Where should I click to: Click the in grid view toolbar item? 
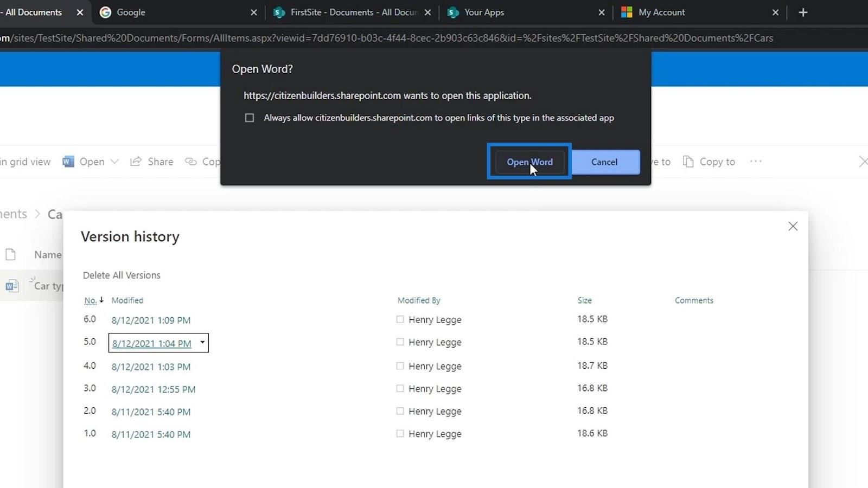click(25, 162)
